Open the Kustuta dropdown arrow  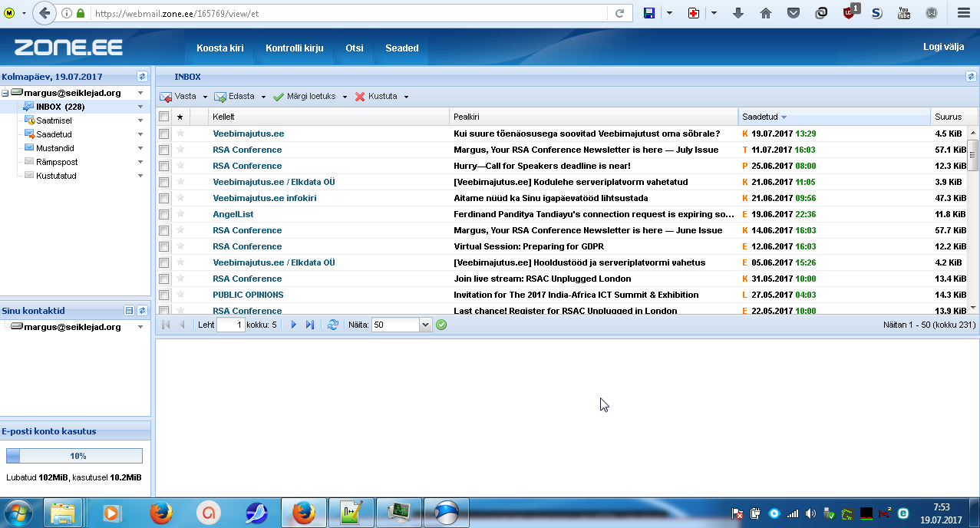click(x=406, y=97)
